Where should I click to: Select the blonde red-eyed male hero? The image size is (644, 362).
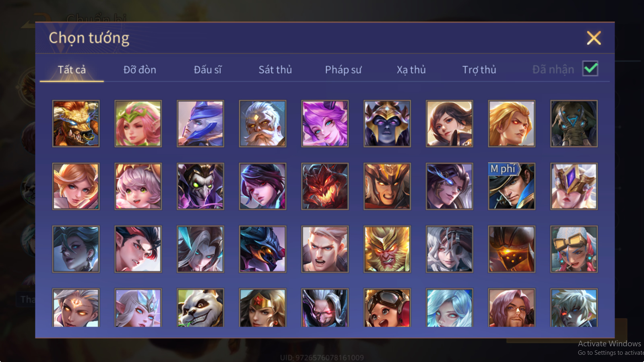512,123
